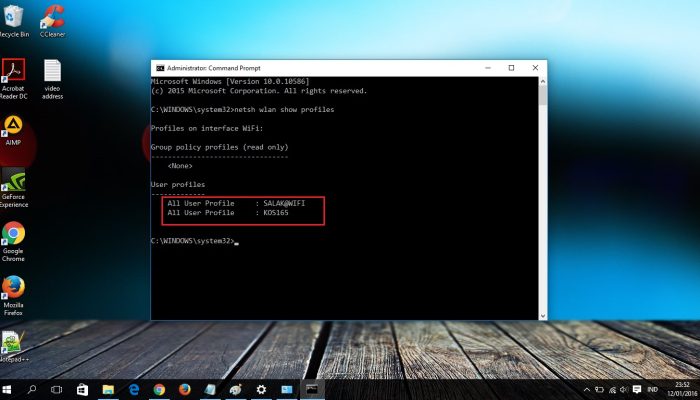Open the video address text file
The width and height of the screenshot is (700, 400).
[x=52, y=74]
